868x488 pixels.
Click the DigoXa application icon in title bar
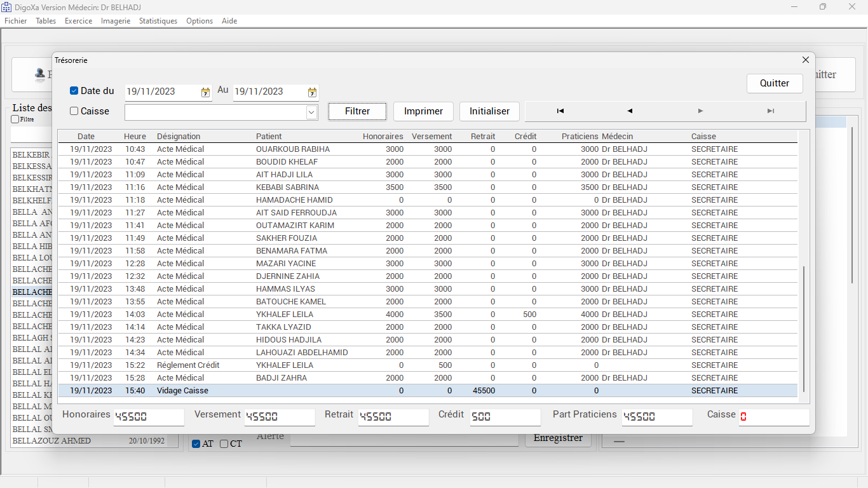click(6, 6)
